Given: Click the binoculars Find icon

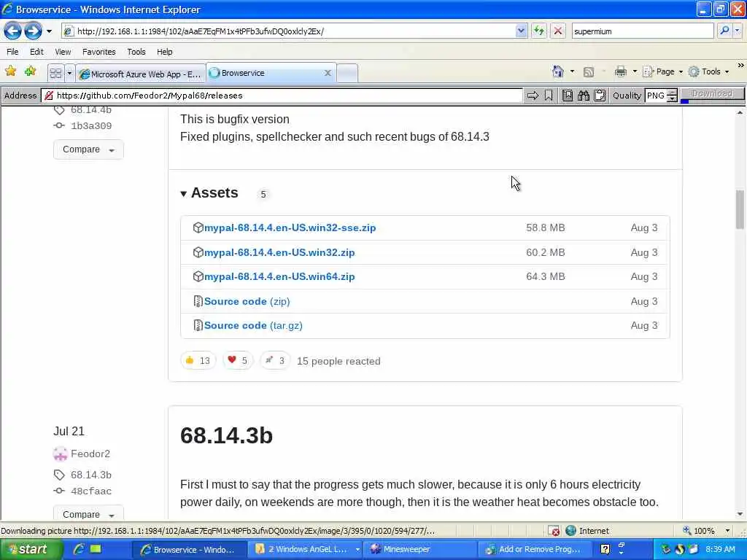Looking at the screenshot, I should 583,96.
